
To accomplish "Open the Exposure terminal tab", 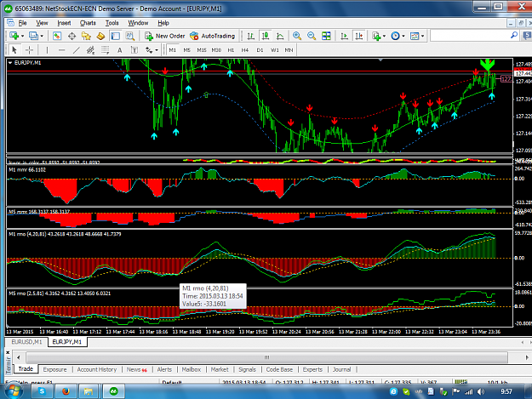I will (55, 369).
